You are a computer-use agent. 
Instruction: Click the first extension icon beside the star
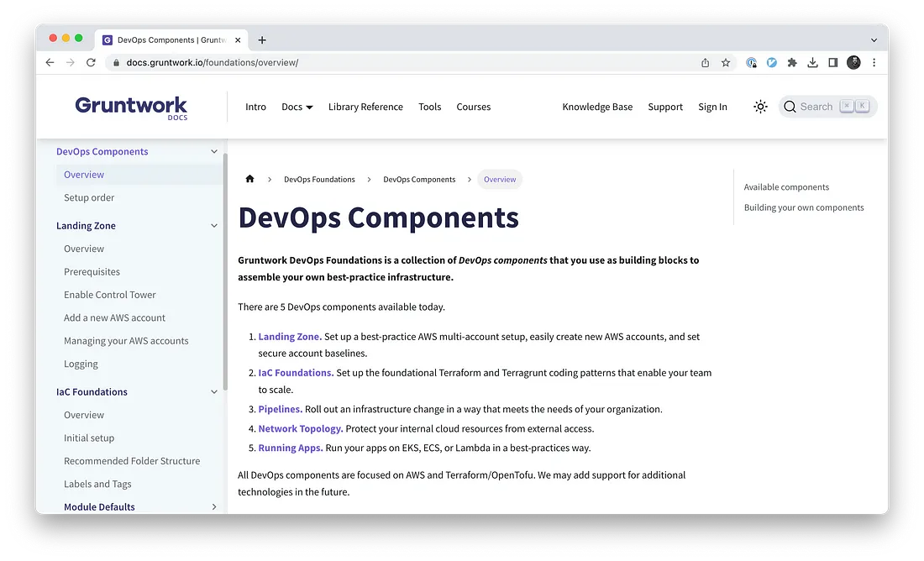[751, 62]
